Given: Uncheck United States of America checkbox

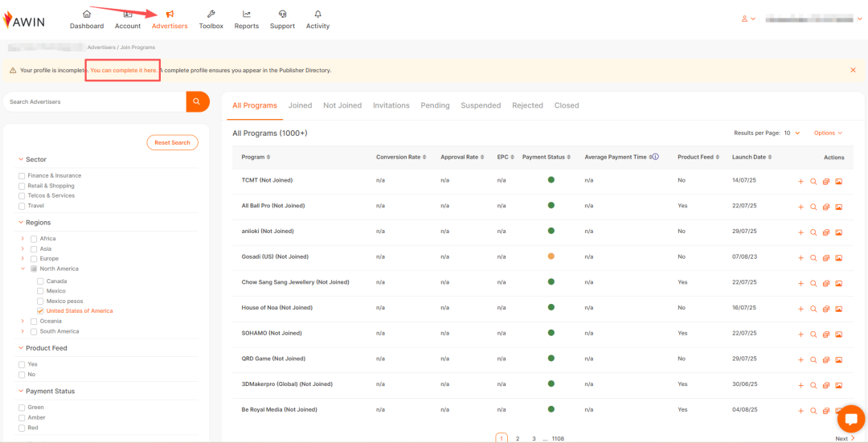Looking at the screenshot, I should pyautogui.click(x=40, y=311).
